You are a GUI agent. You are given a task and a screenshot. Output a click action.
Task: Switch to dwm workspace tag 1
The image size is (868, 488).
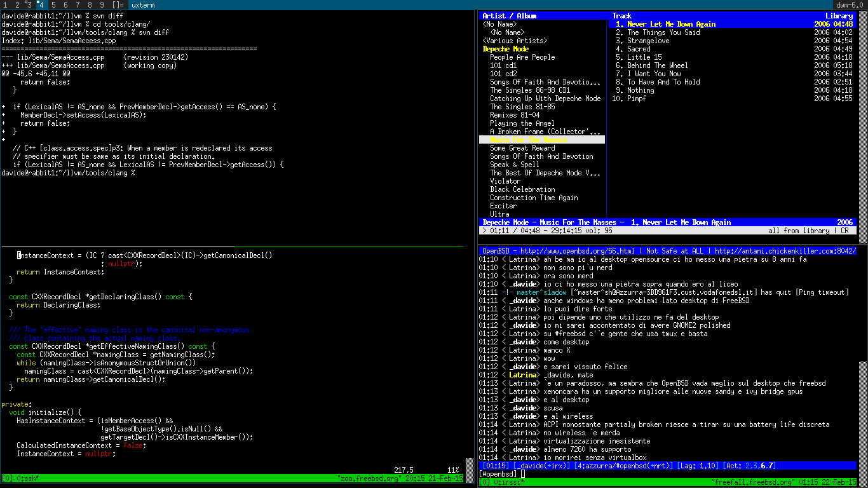click(x=6, y=5)
